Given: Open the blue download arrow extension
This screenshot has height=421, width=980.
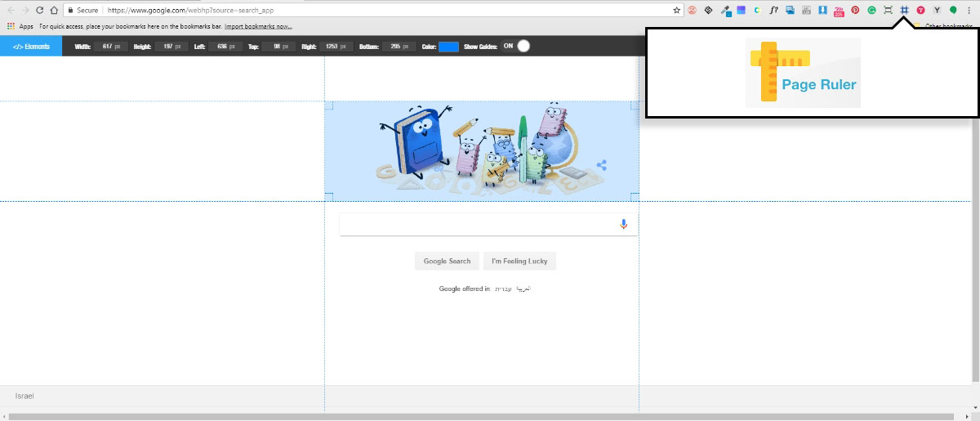Looking at the screenshot, I should pyautogui.click(x=822, y=11).
